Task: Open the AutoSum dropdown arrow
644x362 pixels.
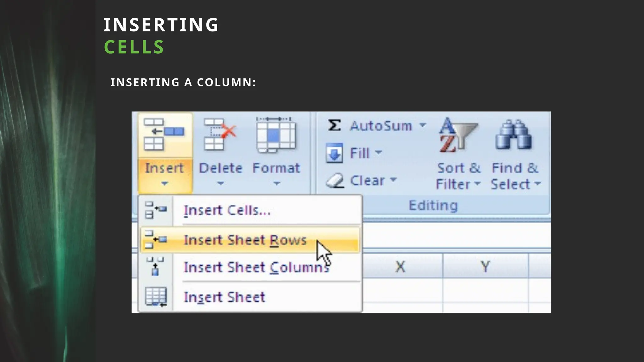Action: tap(423, 125)
